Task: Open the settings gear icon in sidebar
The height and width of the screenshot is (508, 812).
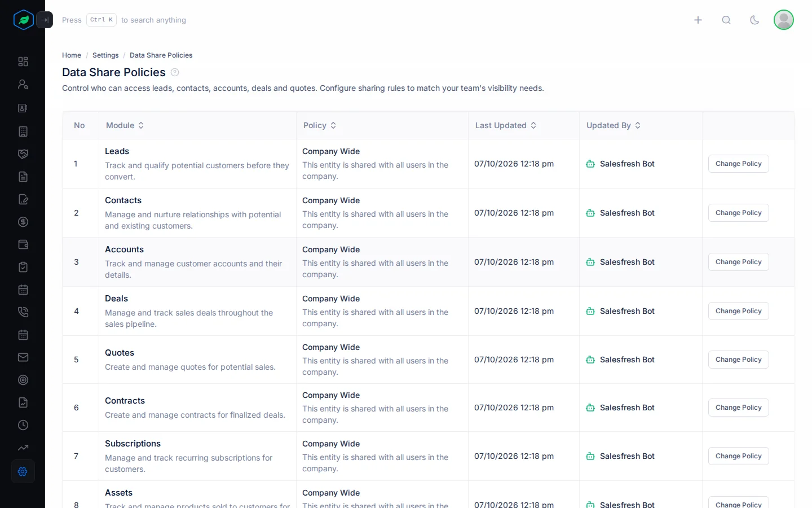Action: tap(23, 471)
